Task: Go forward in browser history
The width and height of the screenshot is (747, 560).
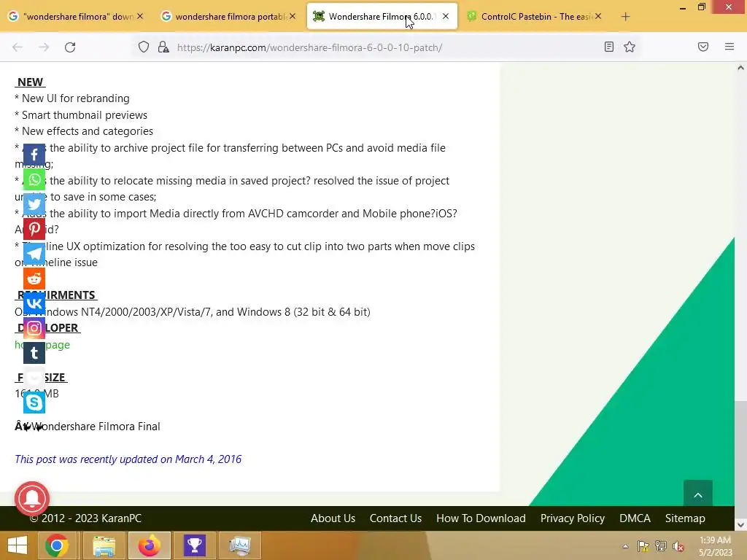Action: pyautogui.click(x=44, y=47)
